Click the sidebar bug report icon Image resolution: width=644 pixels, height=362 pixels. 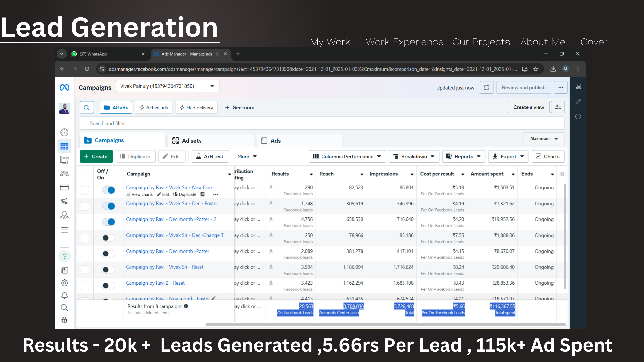64,320
